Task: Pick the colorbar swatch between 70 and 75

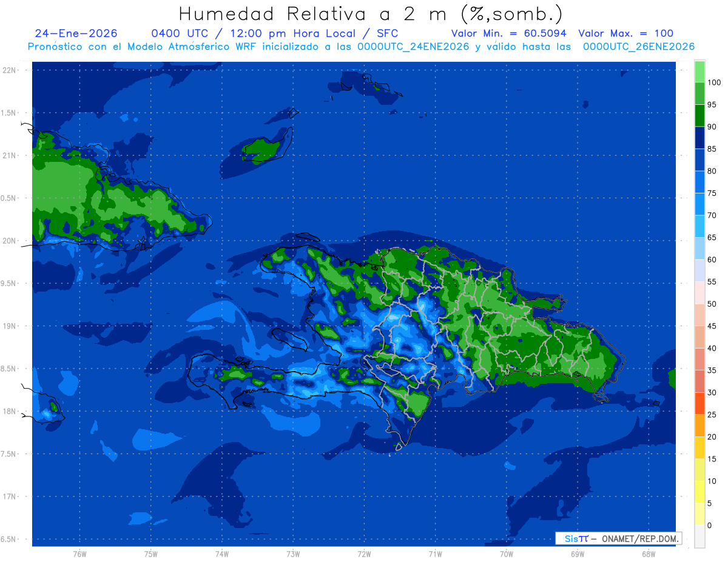Action: 699,204
